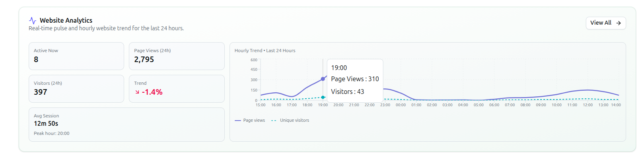The height and width of the screenshot is (156, 644).
Task: Open the Page Views (24h) card
Action: [x=177, y=56]
